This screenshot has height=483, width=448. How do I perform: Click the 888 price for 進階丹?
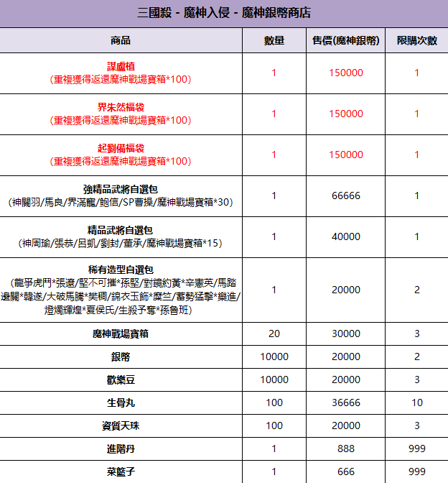point(346,448)
